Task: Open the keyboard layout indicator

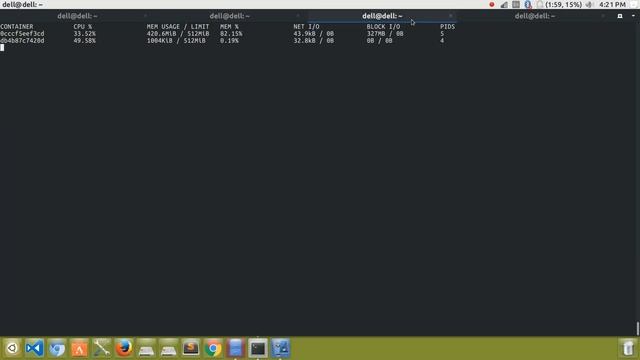Action: tap(516, 4)
